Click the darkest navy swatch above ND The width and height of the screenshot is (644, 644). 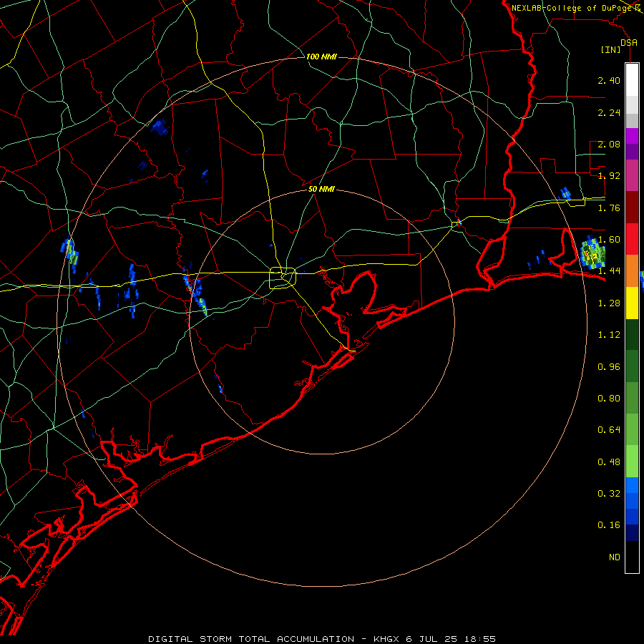(632, 533)
